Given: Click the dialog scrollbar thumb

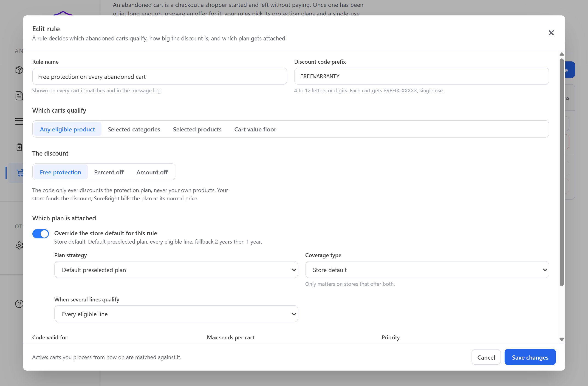Looking at the screenshot, I should (561, 172).
